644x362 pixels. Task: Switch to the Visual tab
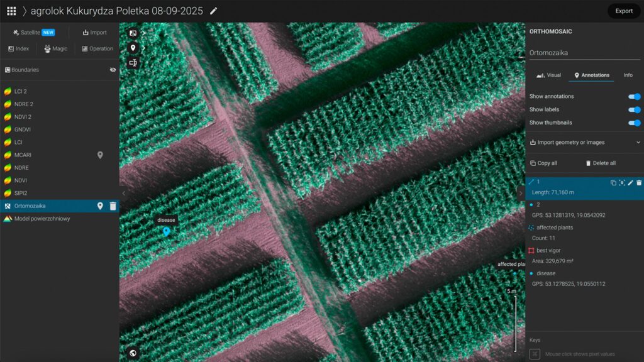[548, 75]
